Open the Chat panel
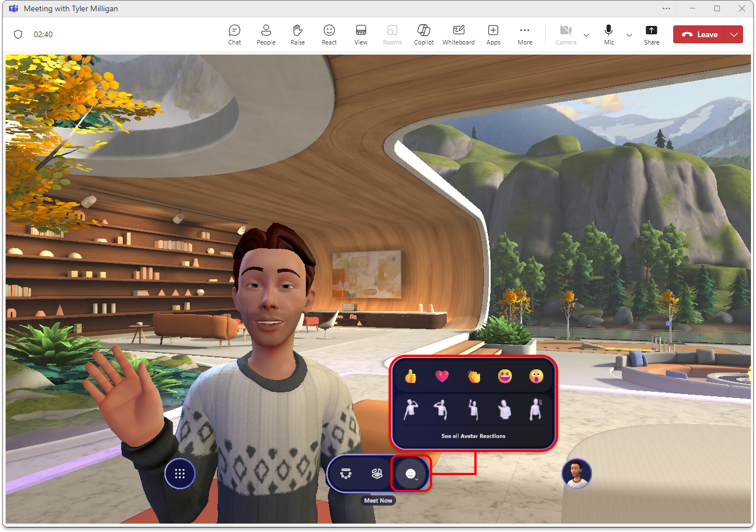The width and height of the screenshot is (756, 532). (x=234, y=34)
